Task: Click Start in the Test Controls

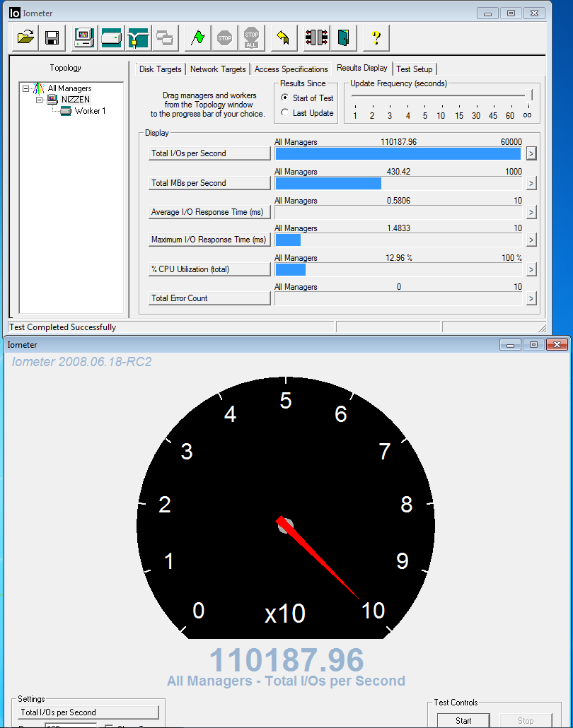Action: (x=463, y=720)
